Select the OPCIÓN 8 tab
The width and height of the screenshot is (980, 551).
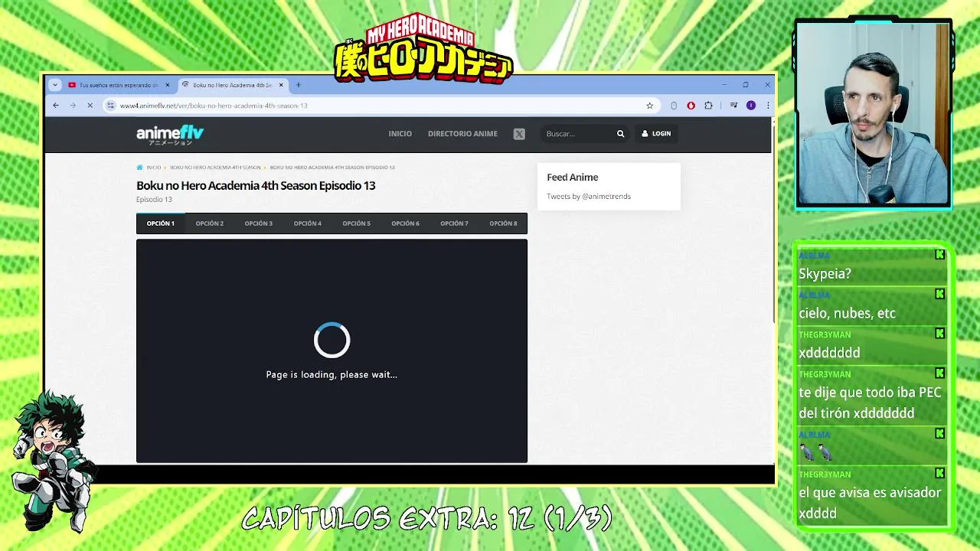coord(503,223)
